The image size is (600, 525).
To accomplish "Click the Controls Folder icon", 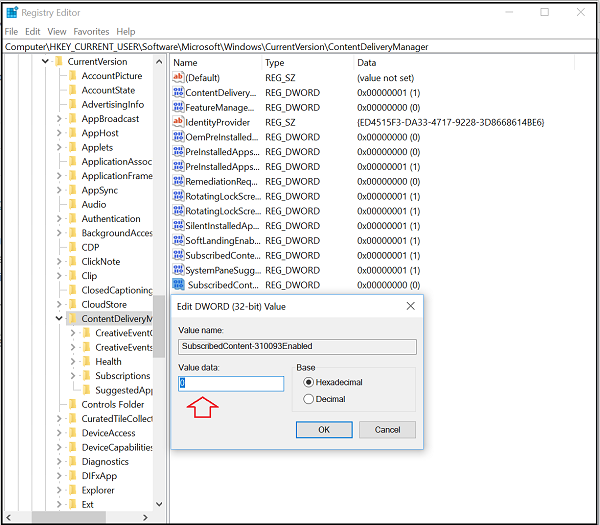I will point(73,404).
